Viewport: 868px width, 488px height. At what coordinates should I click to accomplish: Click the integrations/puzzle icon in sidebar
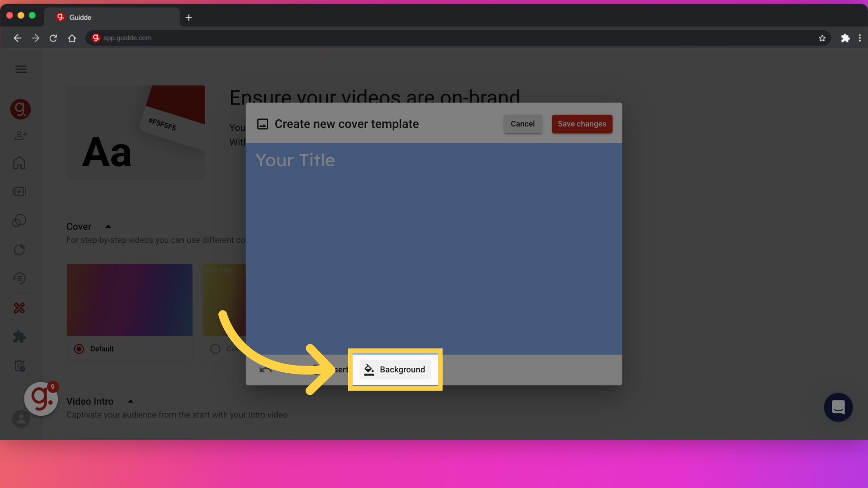coord(20,337)
